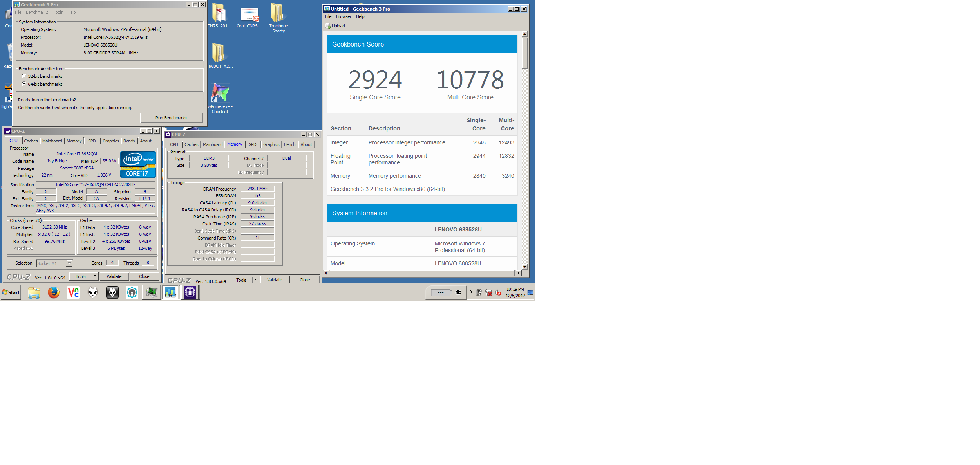The width and height of the screenshot is (980, 465).
Task: Click the vertical scrollbar thumb in results
Action: pyautogui.click(x=525, y=53)
